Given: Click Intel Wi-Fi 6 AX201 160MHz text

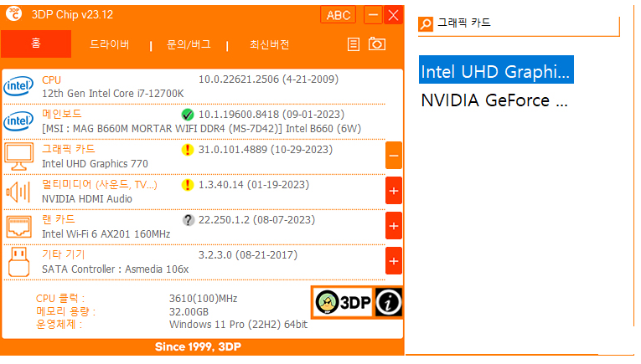Looking at the screenshot, I should [x=106, y=233].
